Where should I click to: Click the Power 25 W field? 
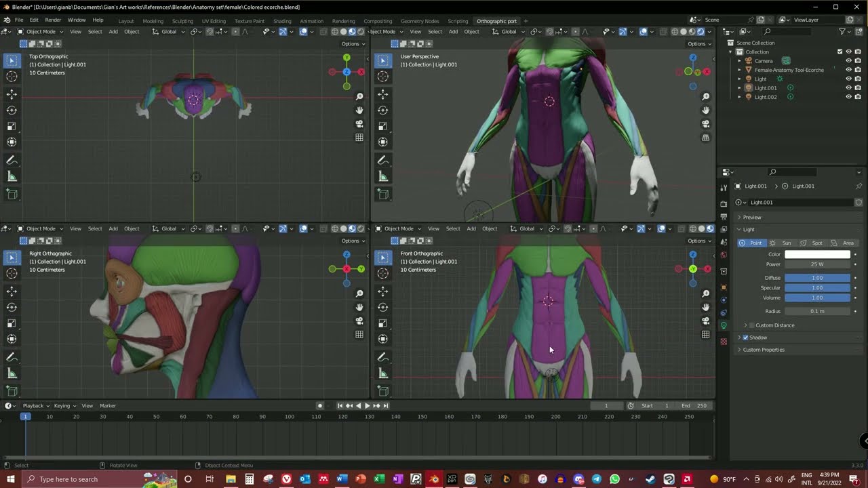817,264
